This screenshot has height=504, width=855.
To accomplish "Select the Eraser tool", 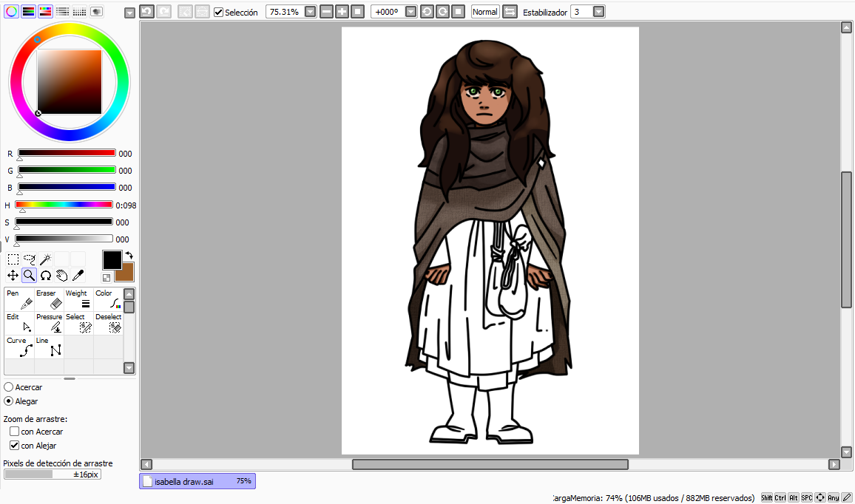I will click(x=49, y=299).
